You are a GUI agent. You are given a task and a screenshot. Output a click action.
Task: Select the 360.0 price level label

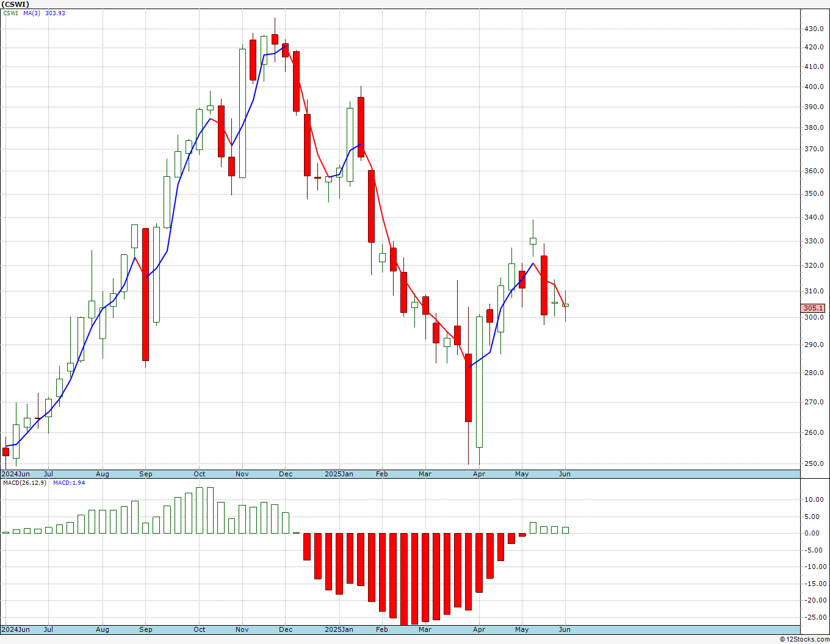(814, 171)
